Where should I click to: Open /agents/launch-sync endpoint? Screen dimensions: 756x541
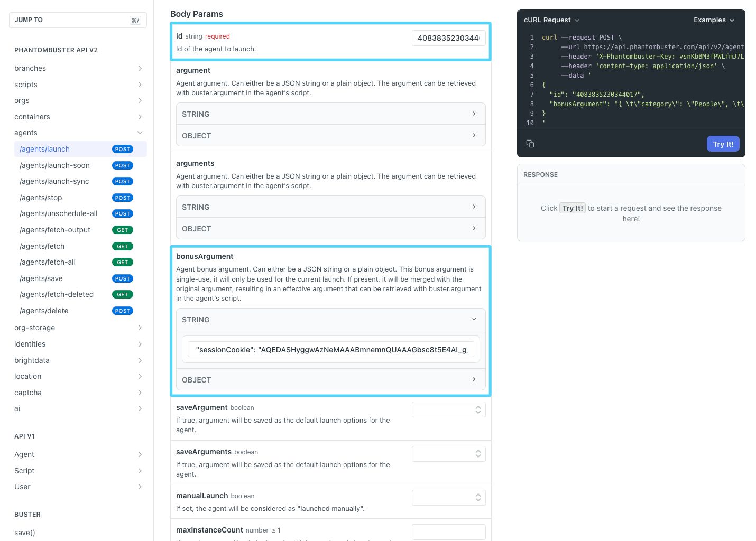pyautogui.click(x=80, y=181)
